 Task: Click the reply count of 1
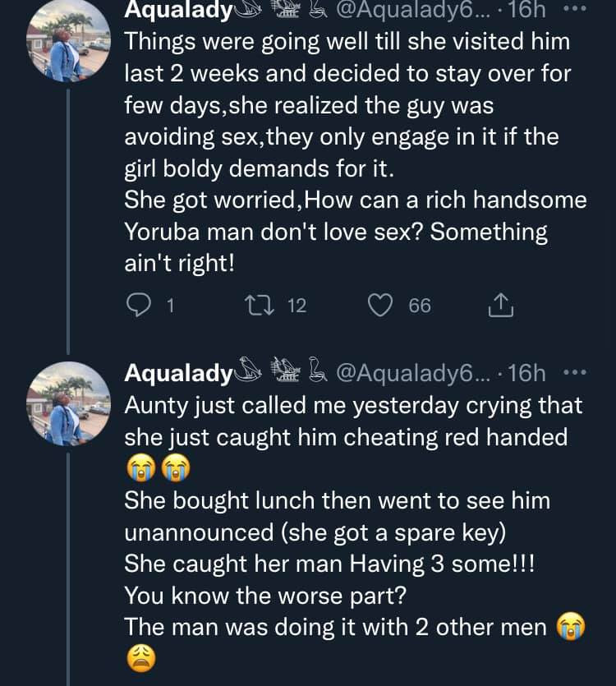pyautogui.click(x=170, y=306)
